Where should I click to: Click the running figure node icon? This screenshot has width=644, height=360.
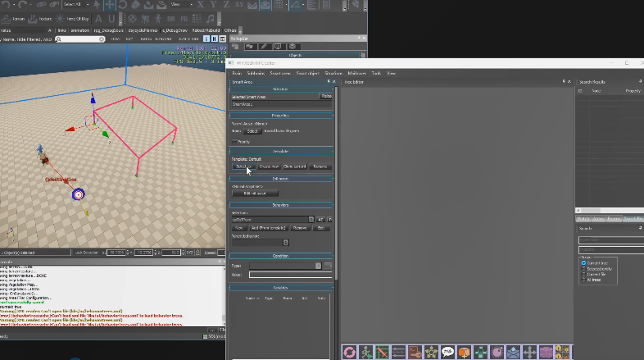click(365, 352)
